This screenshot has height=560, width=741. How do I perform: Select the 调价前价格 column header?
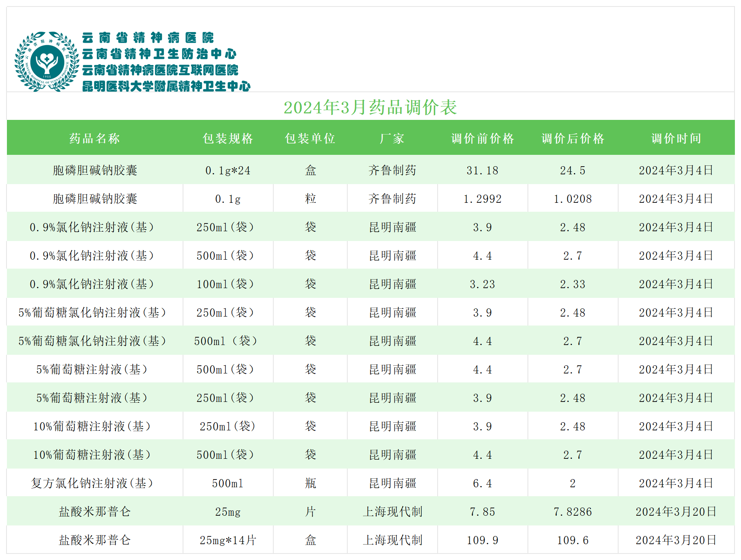point(482,139)
